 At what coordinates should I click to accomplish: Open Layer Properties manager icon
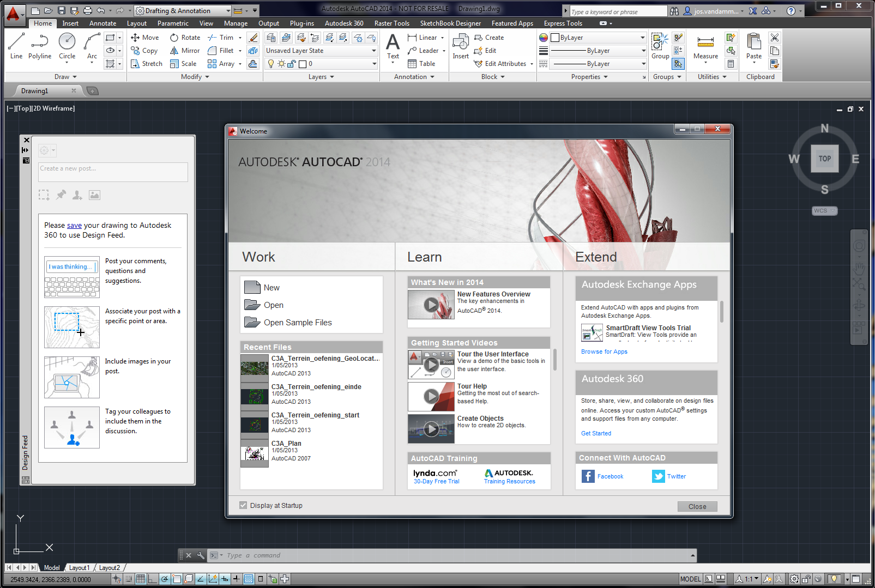271,38
